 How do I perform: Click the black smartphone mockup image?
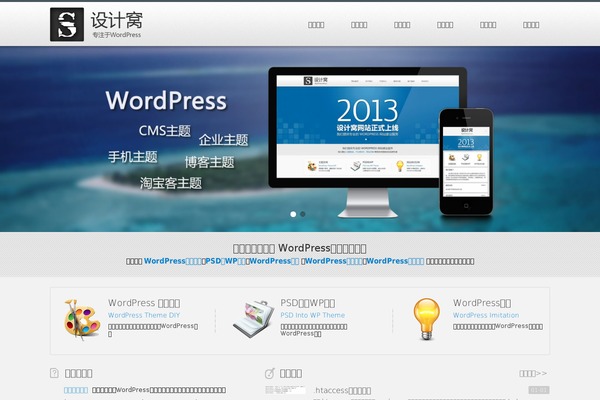click(466, 162)
